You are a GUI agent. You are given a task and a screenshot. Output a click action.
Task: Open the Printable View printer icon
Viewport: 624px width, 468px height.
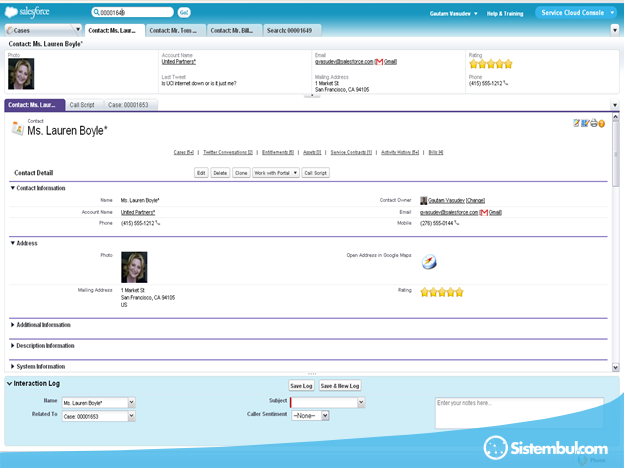[594, 123]
